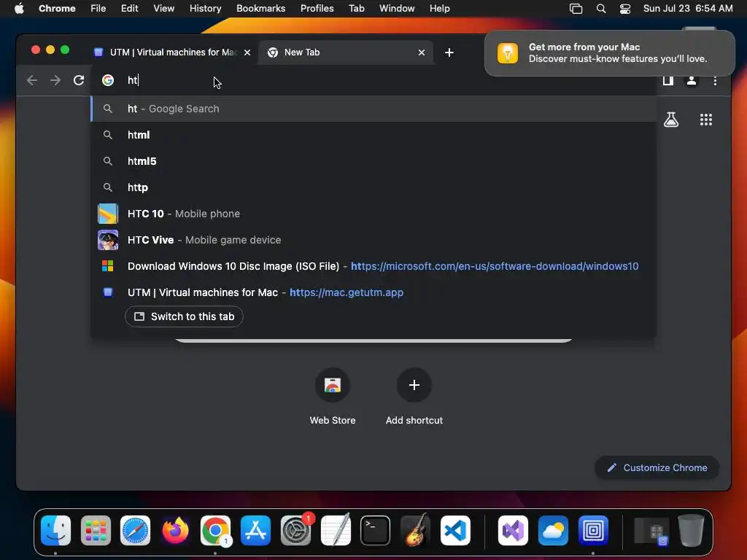Choose the http search suggestion
This screenshot has width=747, height=560.
373,187
